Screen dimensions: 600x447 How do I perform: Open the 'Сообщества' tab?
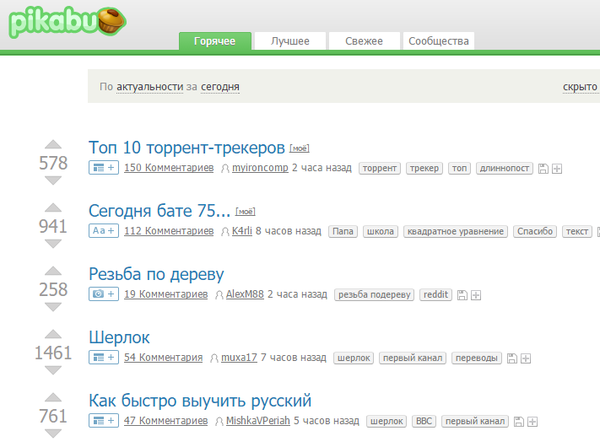coord(438,42)
